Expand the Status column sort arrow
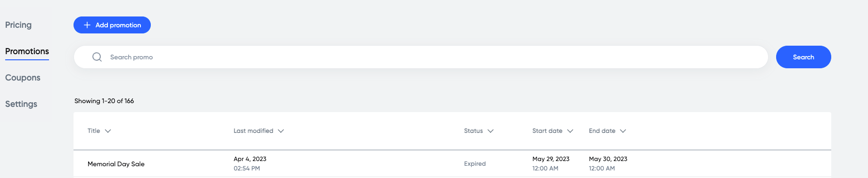Viewport: 868px width, 178px height. [491, 131]
